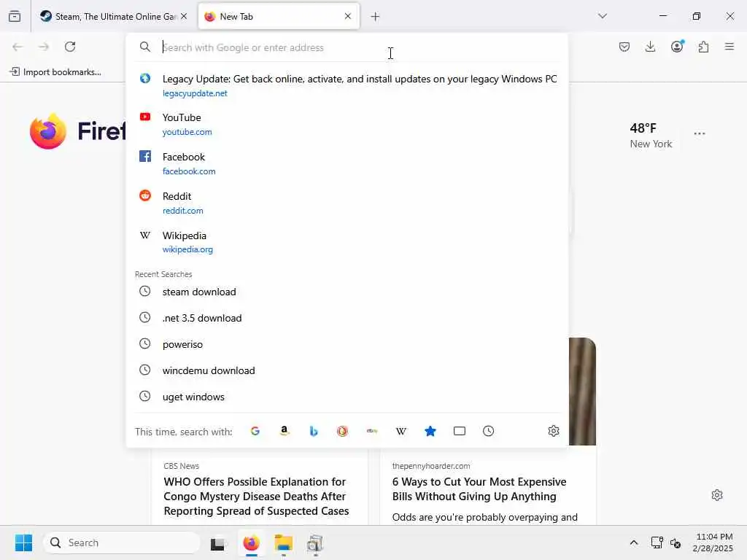The image size is (747, 560).
Task: Open the Legacy Update suggestion
Action: (347, 85)
